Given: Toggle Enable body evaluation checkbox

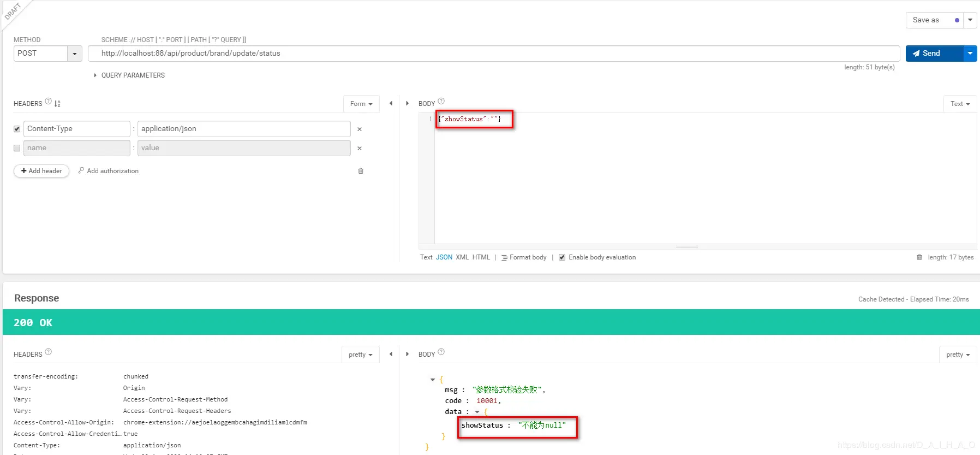Looking at the screenshot, I should (x=562, y=257).
